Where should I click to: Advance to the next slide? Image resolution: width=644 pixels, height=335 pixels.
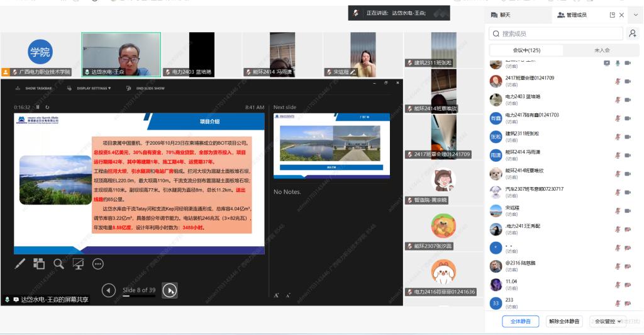coord(170,291)
